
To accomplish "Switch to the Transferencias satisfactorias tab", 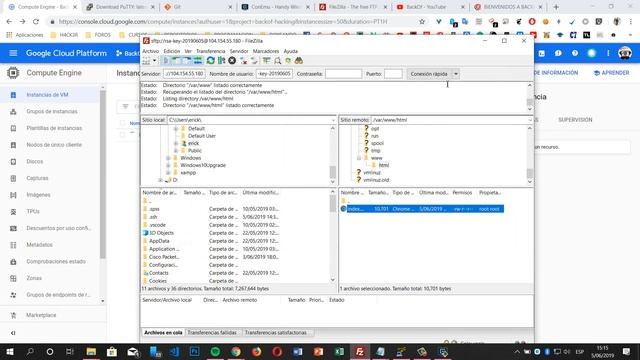I will tap(276, 333).
